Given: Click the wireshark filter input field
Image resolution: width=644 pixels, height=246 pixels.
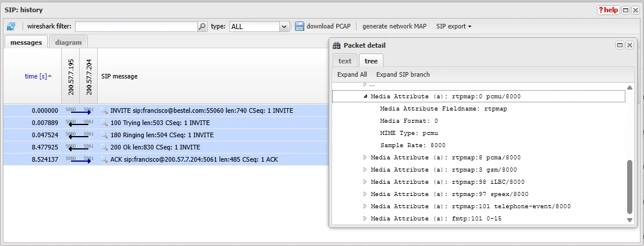Looking at the screenshot, I should 136,26.
